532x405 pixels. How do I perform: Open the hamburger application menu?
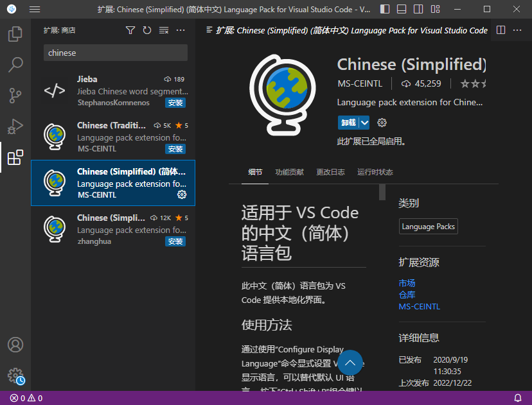click(34, 9)
